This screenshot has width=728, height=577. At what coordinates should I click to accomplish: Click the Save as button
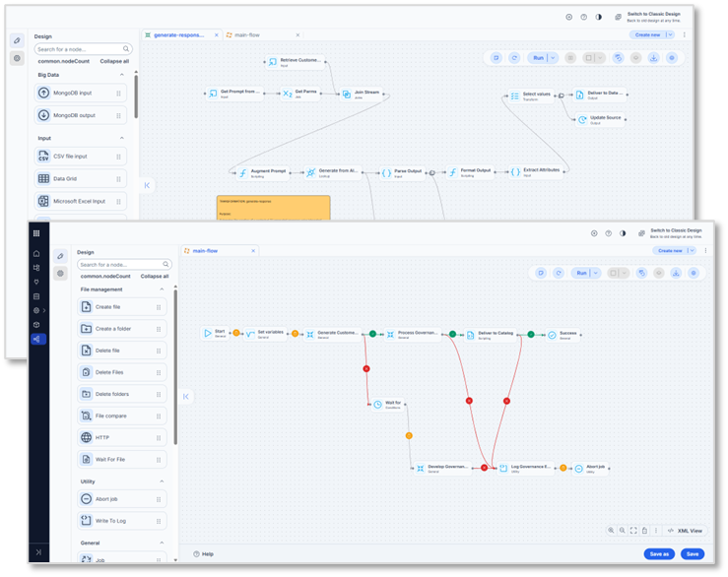click(659, 553)
